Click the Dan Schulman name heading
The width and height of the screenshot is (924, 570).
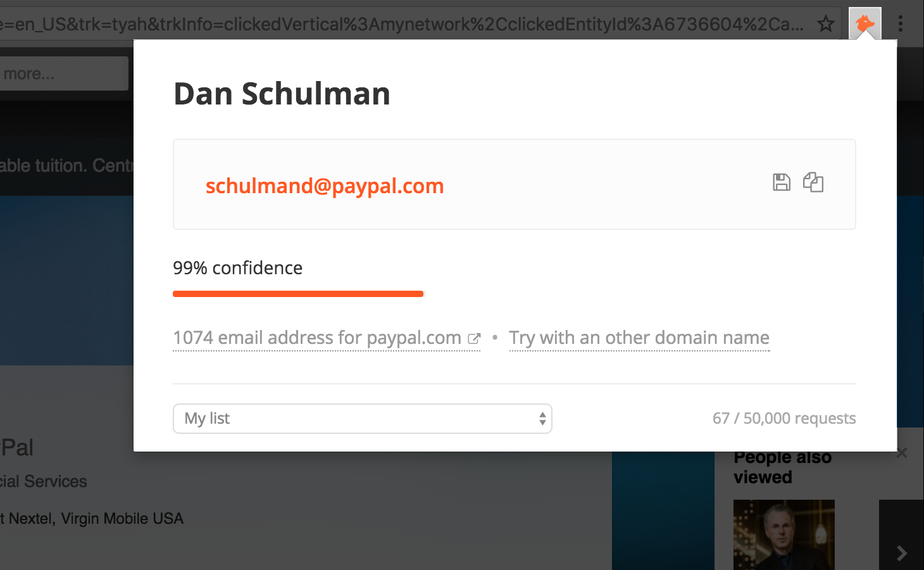tap(282, 94)
